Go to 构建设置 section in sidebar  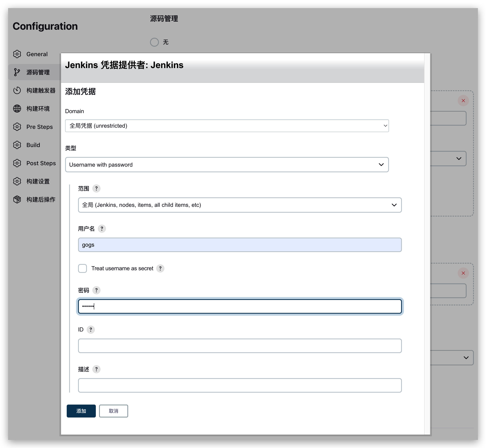(38, 181)
